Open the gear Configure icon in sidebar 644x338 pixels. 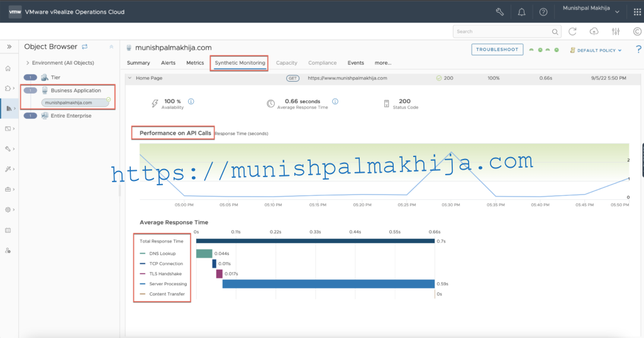[8, 210]
